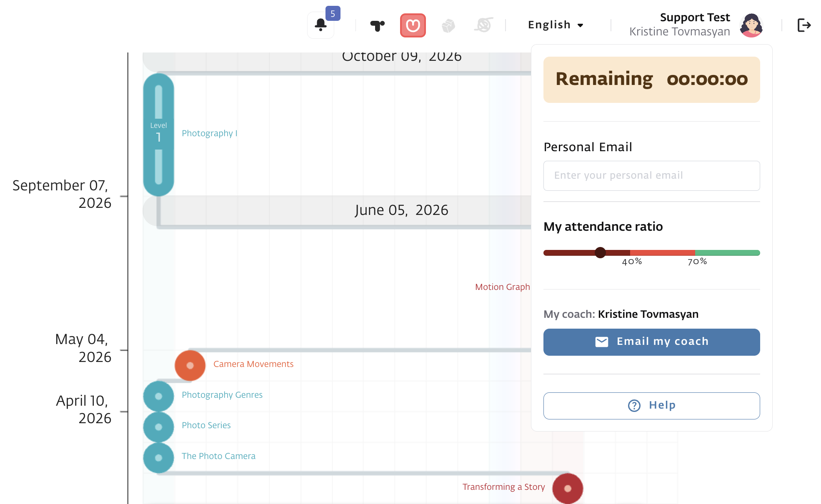This screenshot has height=504, width=821.
Task: Click the black T-shaped logo icon
Action: pos(377,26)
